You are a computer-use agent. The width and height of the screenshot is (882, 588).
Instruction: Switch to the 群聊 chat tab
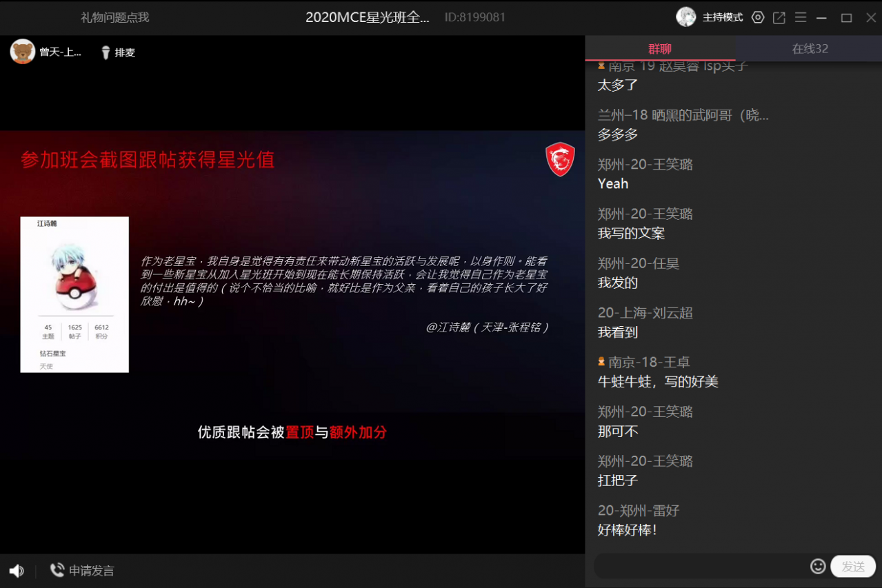(x=660, y=49)
